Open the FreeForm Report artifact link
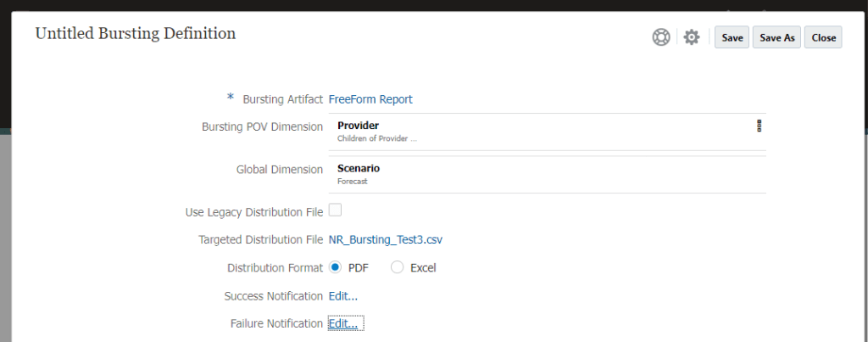This screenshot has width=868, height=342. point(370,99)
